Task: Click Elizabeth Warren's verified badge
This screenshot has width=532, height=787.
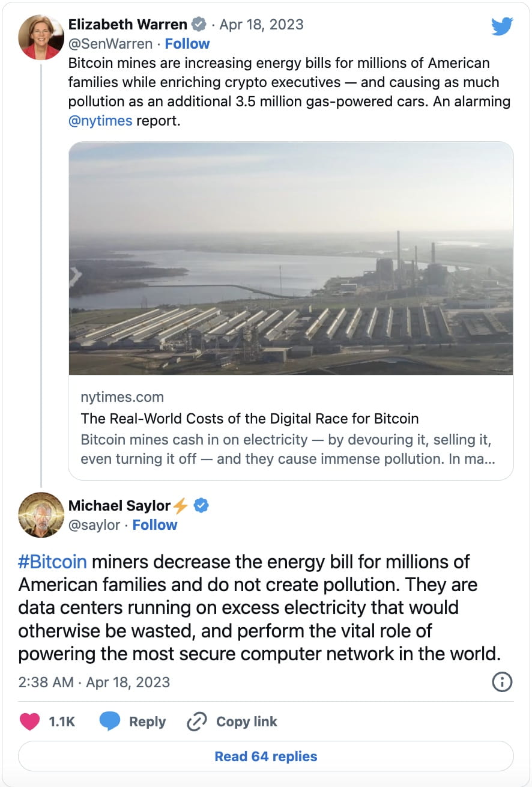Action: [x=199, y=25]
